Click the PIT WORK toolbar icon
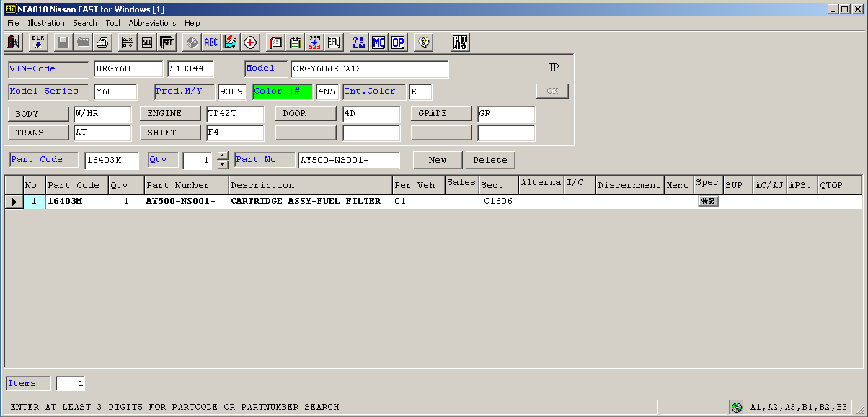The width and height of the screenshot is (868, 417). point(461,42)
